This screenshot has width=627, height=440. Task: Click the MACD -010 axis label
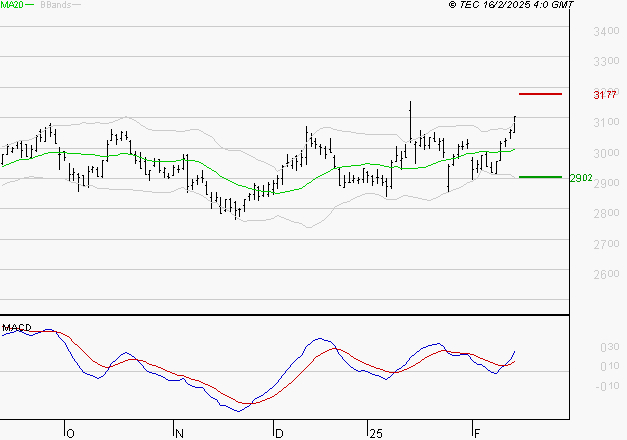coord(607,386)
